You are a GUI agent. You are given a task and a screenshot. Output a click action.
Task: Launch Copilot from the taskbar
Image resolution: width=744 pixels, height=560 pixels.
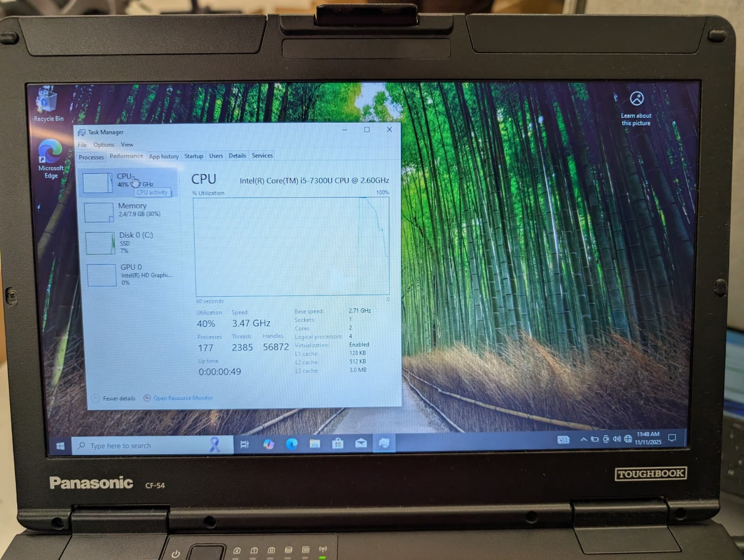[x=268, y=444]
